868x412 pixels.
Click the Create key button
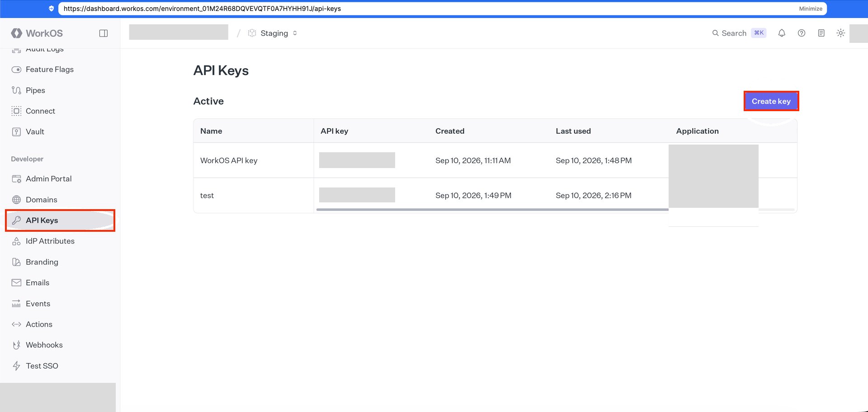click(x=771, y=101)
